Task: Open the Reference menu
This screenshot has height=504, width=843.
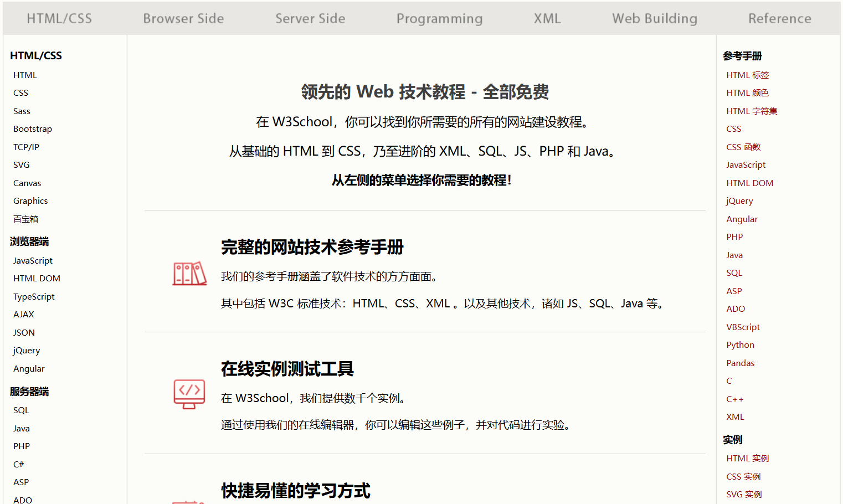Action: coord(779,18)
